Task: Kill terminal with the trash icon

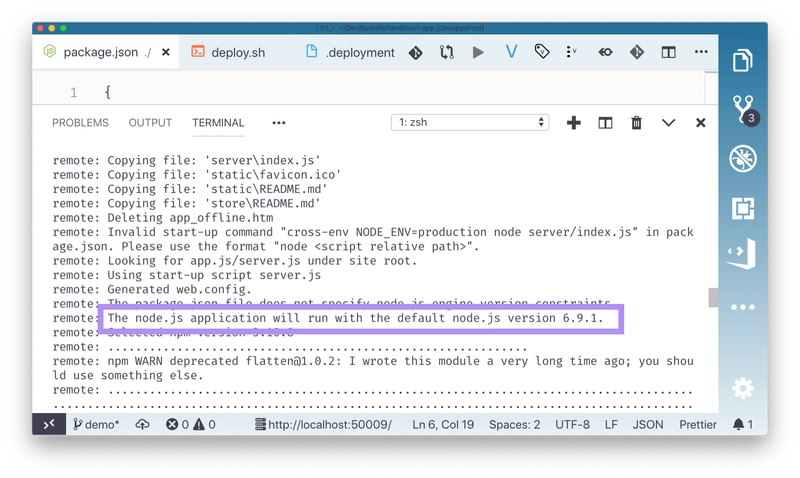Action: pos(636,123)
